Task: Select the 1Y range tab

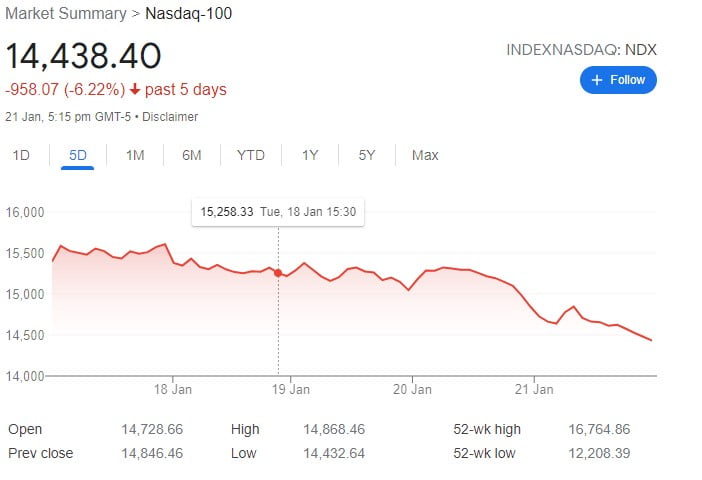Action: pyautogui.click(x=310, y=155)
